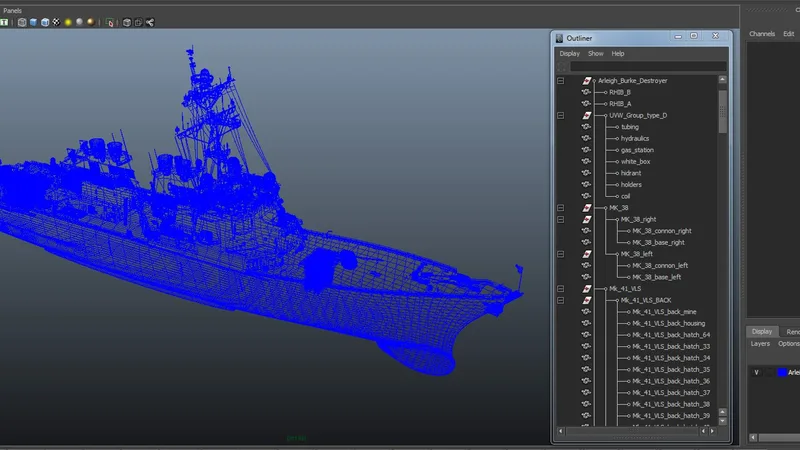Click Outliner vertical scrollbar up arrow
The image size is (800, 450).
[722, 80]
